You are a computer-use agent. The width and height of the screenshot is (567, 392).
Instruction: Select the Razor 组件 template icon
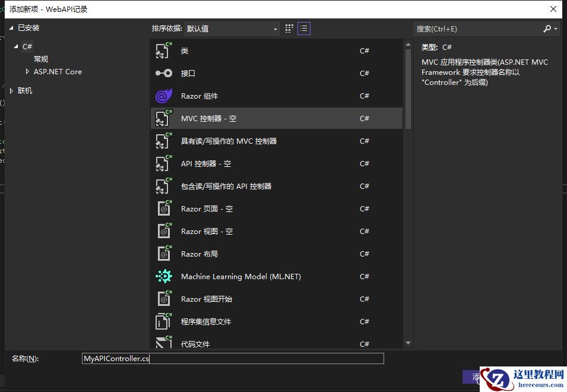click(163, 96)
